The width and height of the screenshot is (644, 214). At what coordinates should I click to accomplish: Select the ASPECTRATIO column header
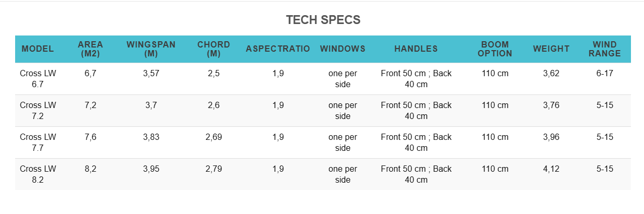click(278, 49)
